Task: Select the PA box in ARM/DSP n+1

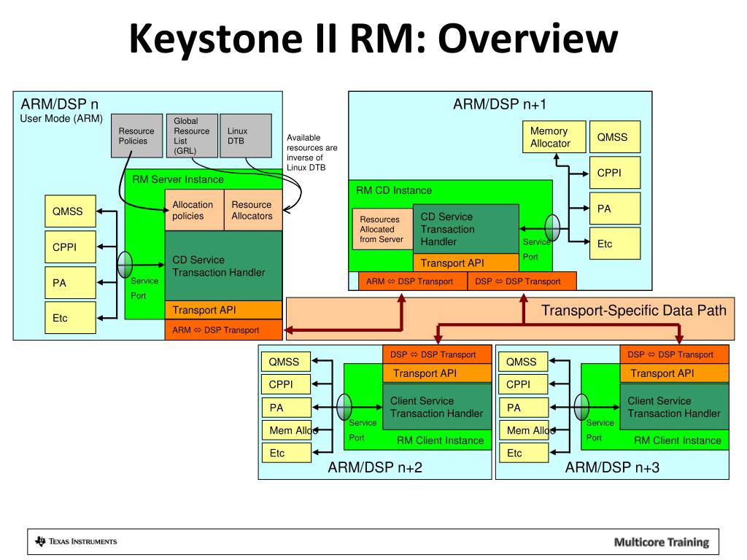Action: (x=615, y=208)
